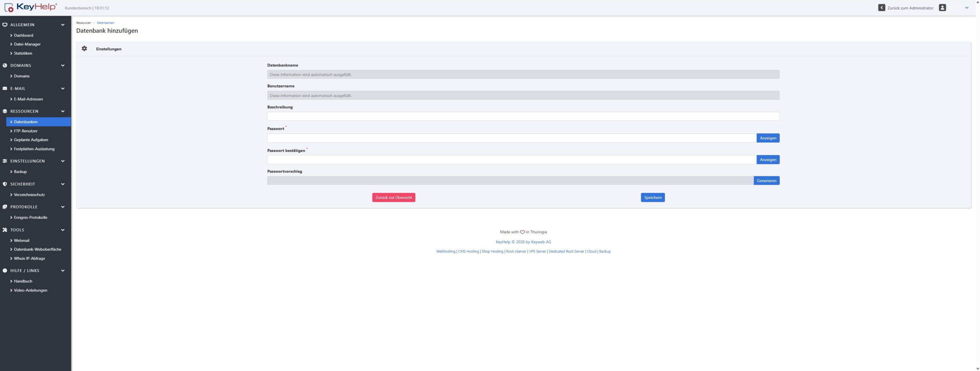Click the Beschreibung input field
Viewport: 980px width, 371px height.
point(523,116)
